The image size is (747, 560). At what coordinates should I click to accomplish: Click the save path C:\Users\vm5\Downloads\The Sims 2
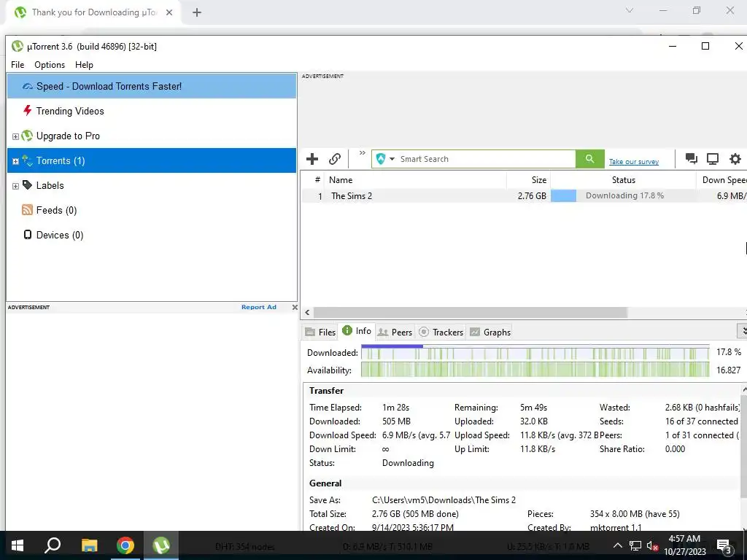click(x=444, y=500)
